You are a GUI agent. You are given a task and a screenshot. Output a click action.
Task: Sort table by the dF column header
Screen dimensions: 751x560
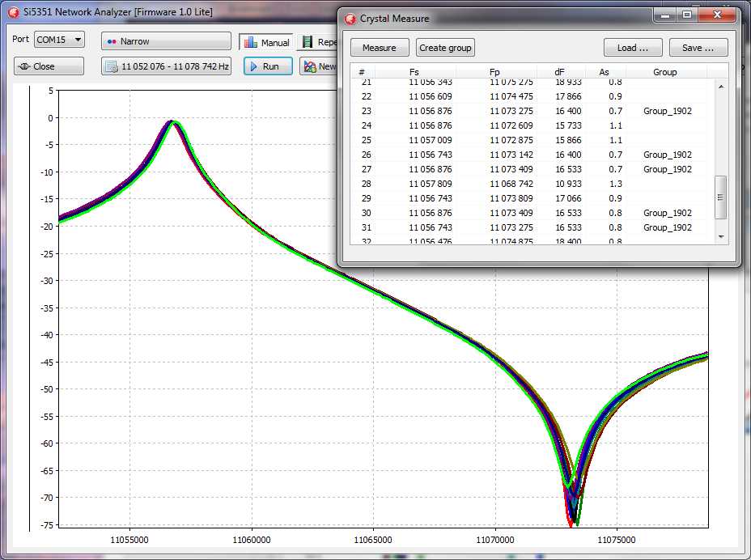[x=560, y=72]
